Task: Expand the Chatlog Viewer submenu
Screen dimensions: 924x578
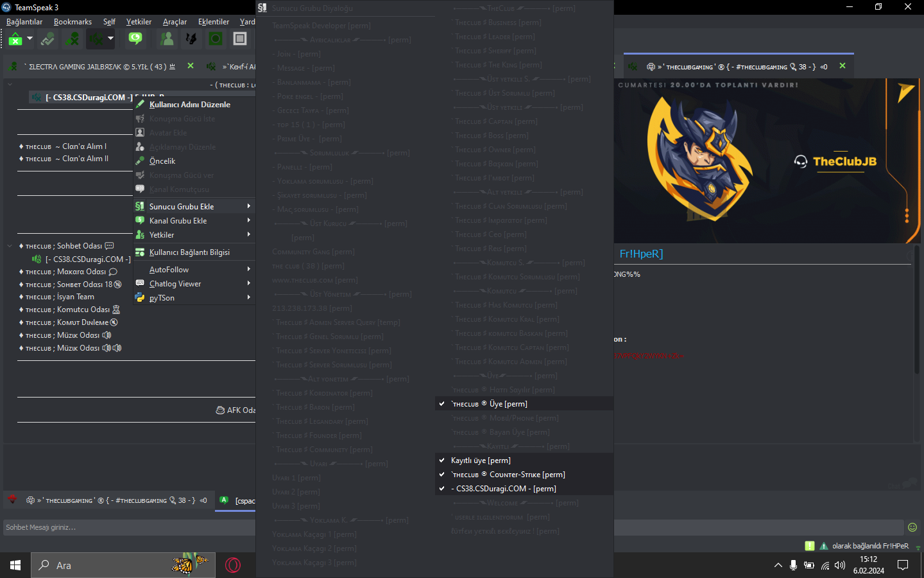Action: click(x=194, y=284)
